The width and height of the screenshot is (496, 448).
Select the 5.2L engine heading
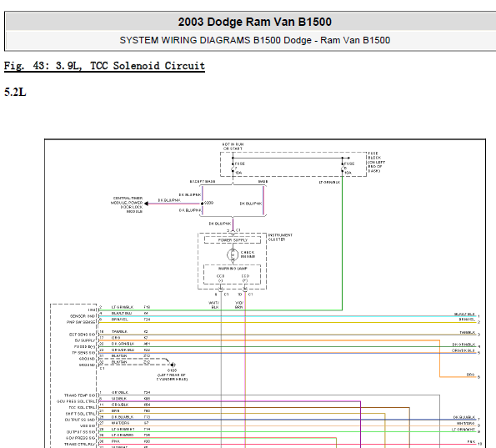tap(15, 92)
